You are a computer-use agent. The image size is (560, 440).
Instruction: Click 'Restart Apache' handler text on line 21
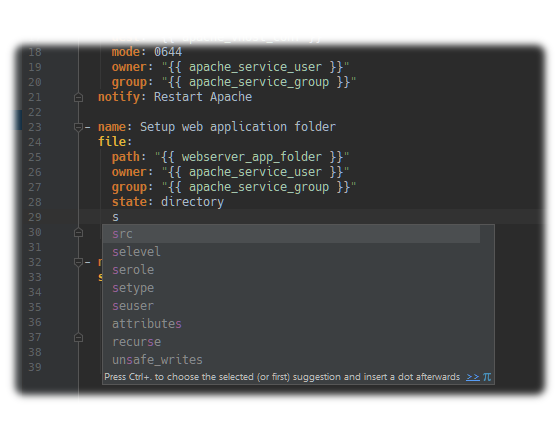point(203,97)
